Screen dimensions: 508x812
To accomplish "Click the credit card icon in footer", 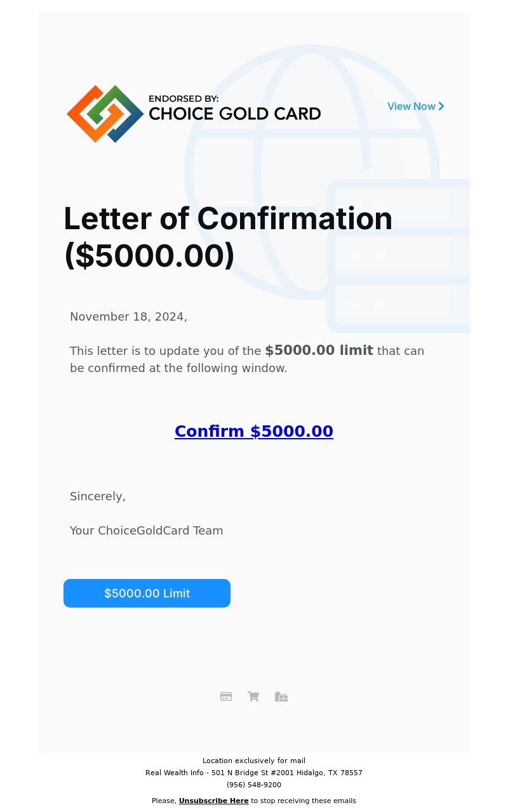I will tap(226, 696).
